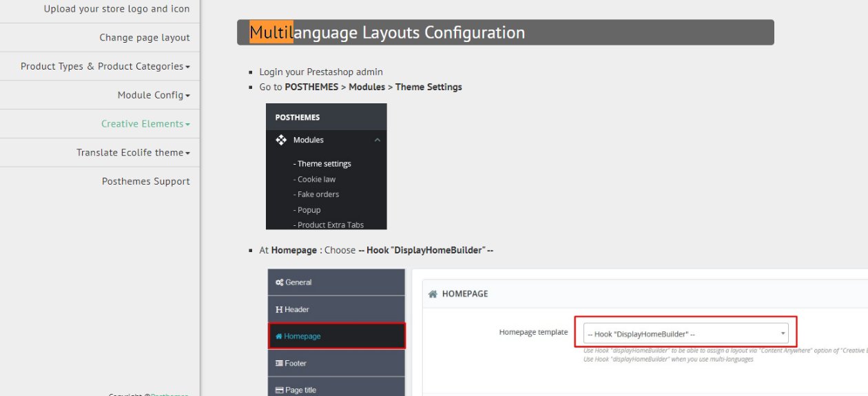Open the Header settings tab

pos(336,309)
